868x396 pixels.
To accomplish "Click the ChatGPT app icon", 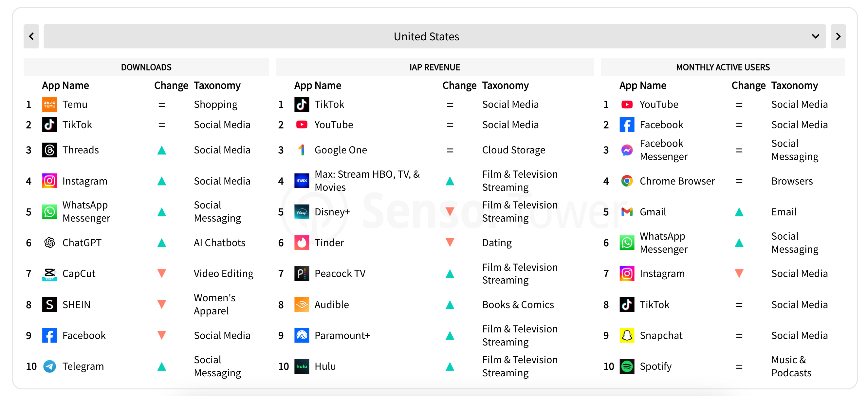I will tap(49, 243).
